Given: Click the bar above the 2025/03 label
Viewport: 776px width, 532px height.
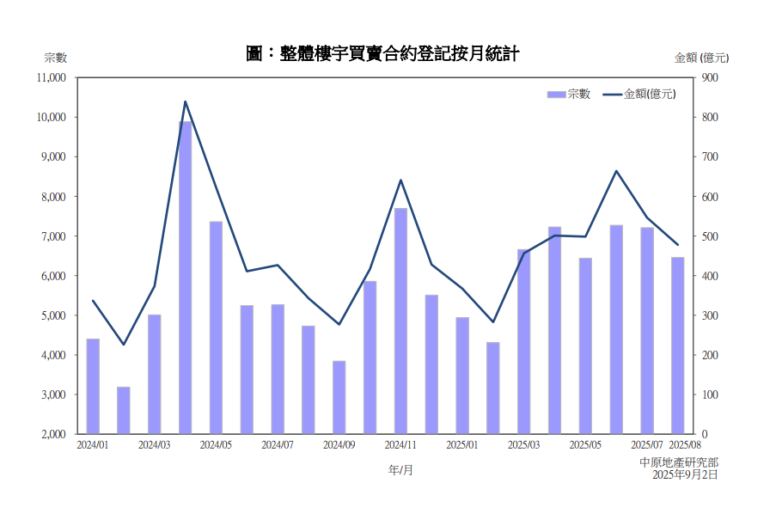Looking at the screenshot, I should 523,341.
